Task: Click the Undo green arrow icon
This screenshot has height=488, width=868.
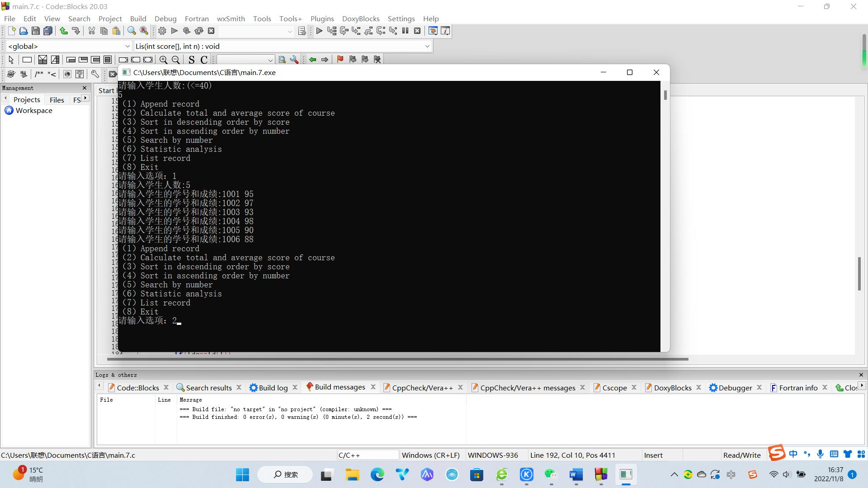Action: point(64,31)
